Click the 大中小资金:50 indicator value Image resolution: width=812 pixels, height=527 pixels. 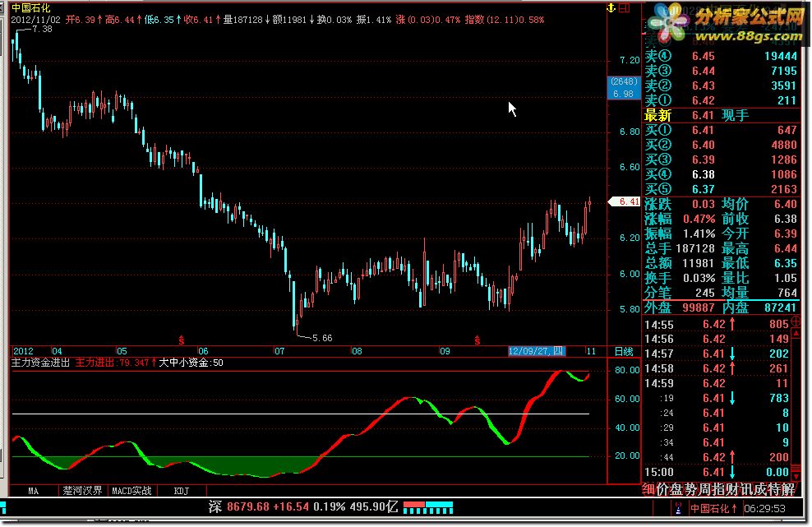click(x=191, y=363)
